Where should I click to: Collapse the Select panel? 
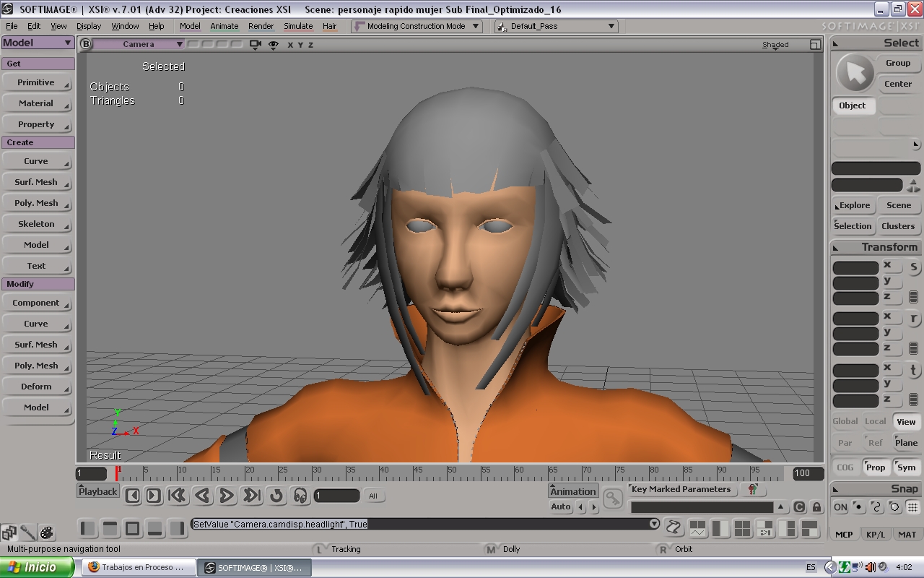coord(836,43)
